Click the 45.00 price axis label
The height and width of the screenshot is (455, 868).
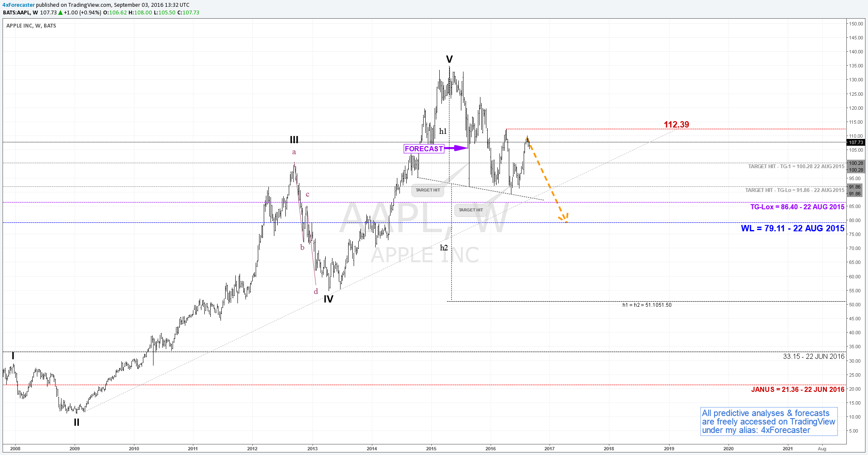coord(855,319)
